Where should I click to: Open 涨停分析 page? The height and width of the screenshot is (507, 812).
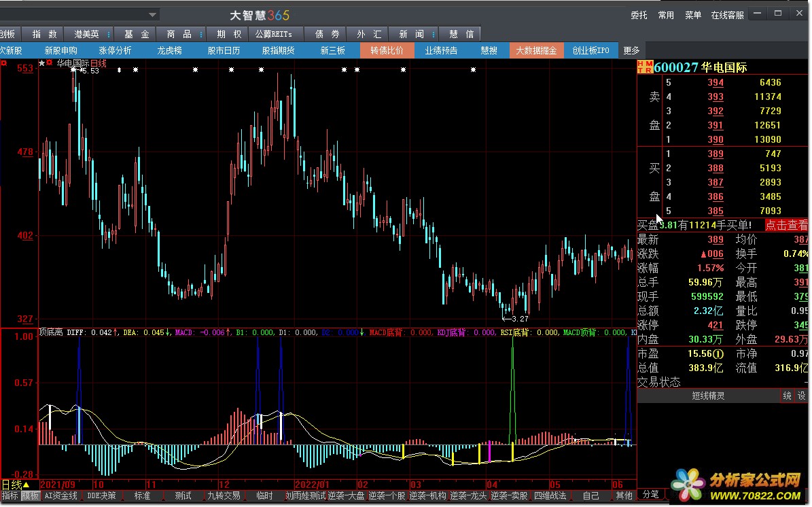(115, 50)
